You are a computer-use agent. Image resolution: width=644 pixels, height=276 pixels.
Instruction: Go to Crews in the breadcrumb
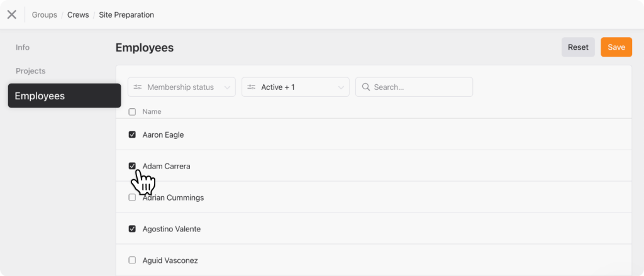pyautogui.click(x=78, y=15)
